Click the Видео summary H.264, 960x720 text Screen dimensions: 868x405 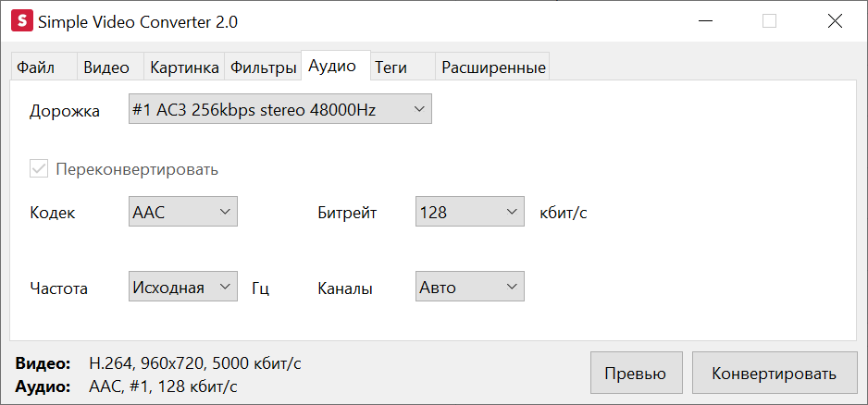(195, 363)
